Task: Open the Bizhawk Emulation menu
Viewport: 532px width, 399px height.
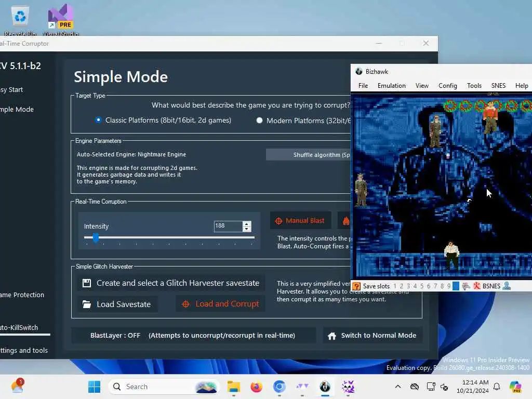Action: pos(392,86)
